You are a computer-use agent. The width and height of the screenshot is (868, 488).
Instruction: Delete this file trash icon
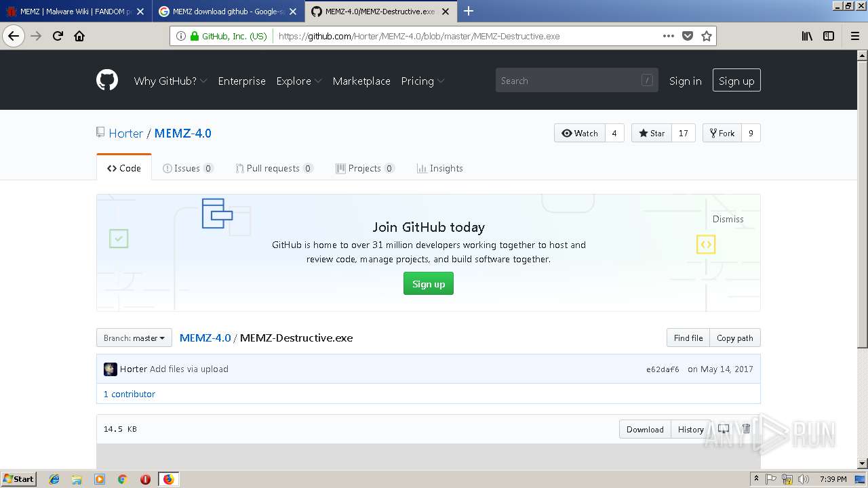point(746,429)
